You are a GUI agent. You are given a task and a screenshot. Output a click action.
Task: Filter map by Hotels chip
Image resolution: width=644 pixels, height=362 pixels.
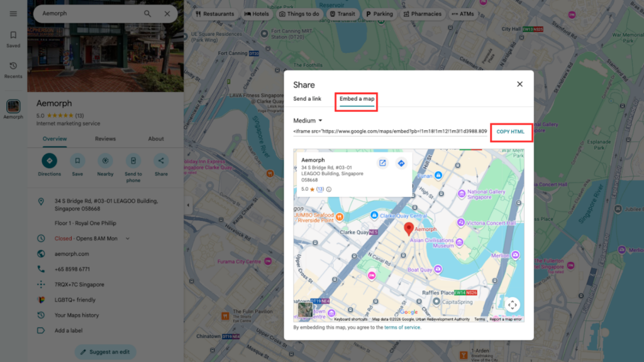(257, 14)
